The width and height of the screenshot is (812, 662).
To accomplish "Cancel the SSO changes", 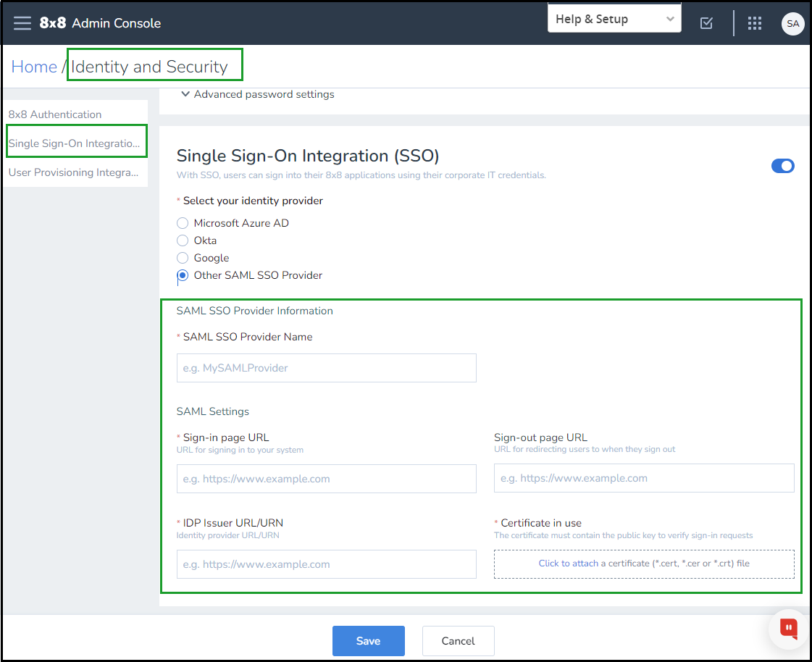I will [x=458, y=641].
